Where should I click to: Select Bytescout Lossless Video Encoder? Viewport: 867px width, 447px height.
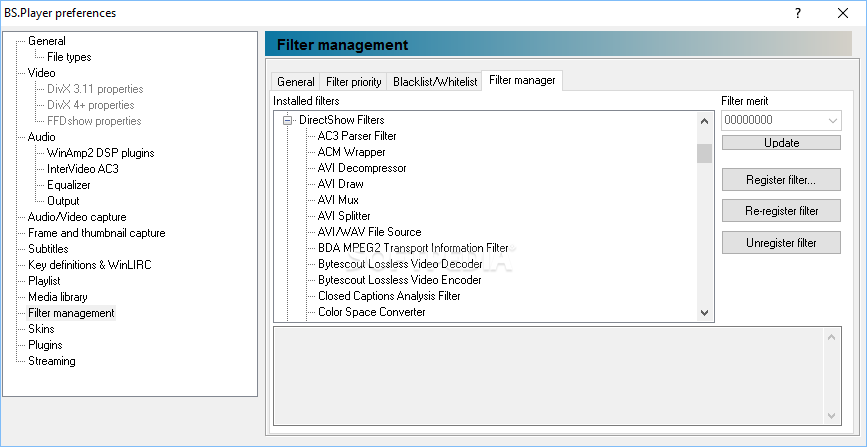(400, 280)
